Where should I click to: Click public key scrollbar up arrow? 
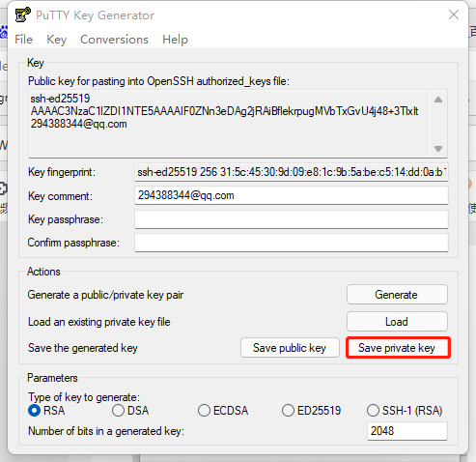pyautogui.click(x=438, y=100)
